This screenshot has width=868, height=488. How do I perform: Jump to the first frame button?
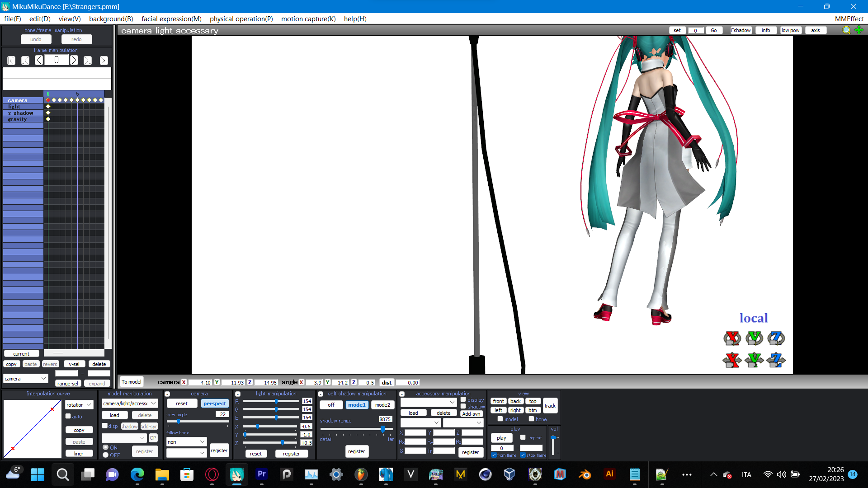pos(11,61)
